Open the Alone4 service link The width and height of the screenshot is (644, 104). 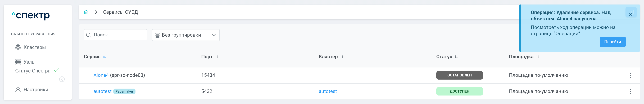[101, 75]
